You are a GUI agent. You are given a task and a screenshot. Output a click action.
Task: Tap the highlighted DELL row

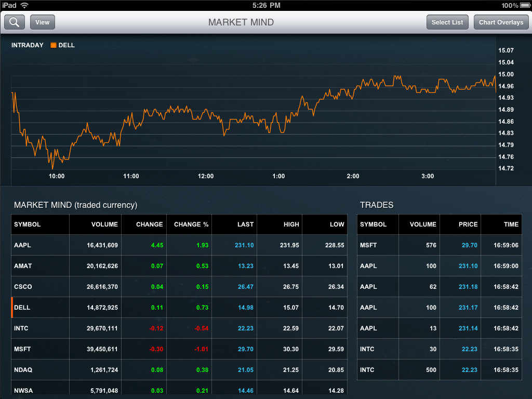tap(179, 308)
